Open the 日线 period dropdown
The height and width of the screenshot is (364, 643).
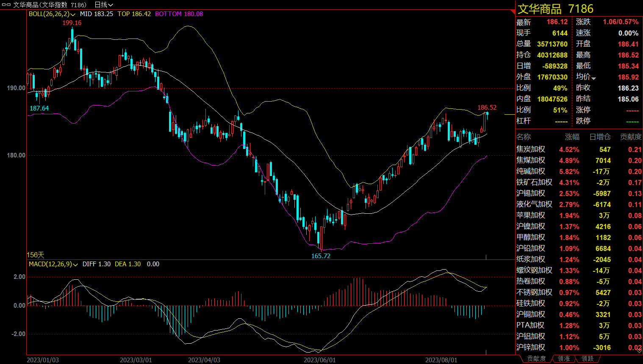click(104, 5)
